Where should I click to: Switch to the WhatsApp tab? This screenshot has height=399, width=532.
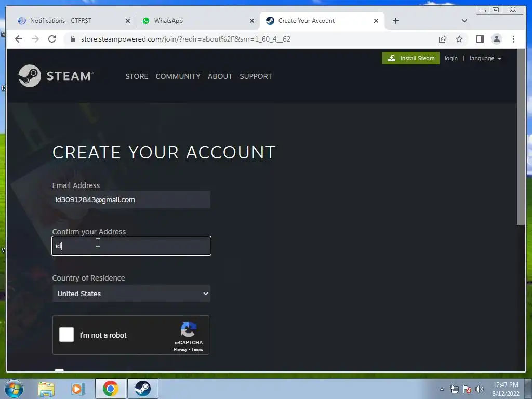tap(197, 21)
